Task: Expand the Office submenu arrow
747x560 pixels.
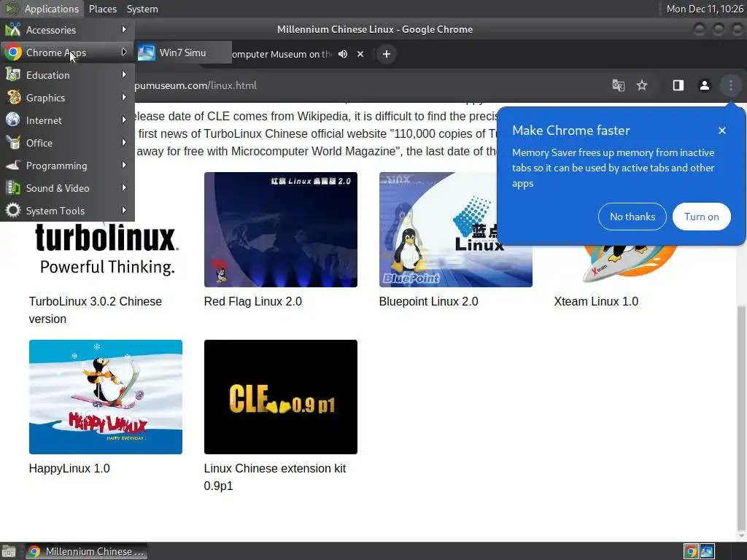Action: pyautogui.click(x=124, y=142)
